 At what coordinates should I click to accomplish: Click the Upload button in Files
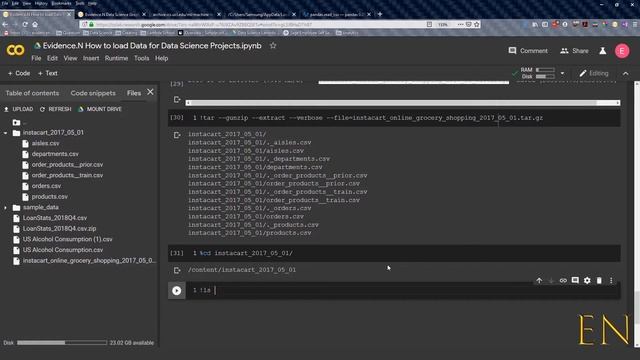pyautogui.click(x=19, y=109)
